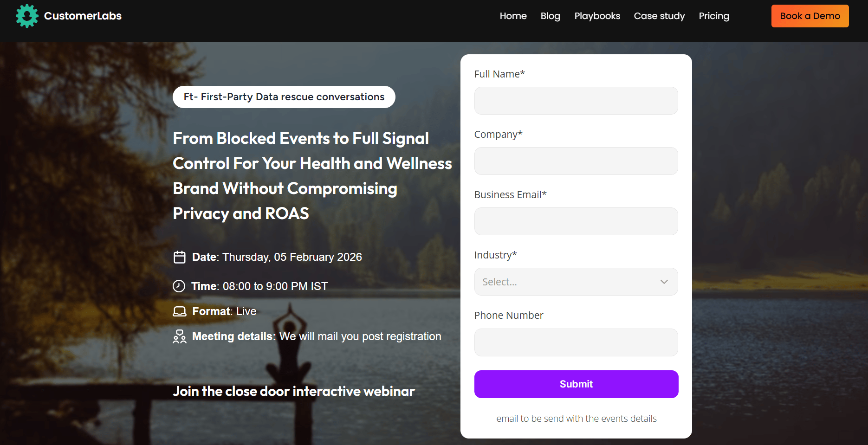Image resolution: width=868 pixels, height=445 pixels.
Task: Click the calendar icon beside Date
Action: (180, 257)
